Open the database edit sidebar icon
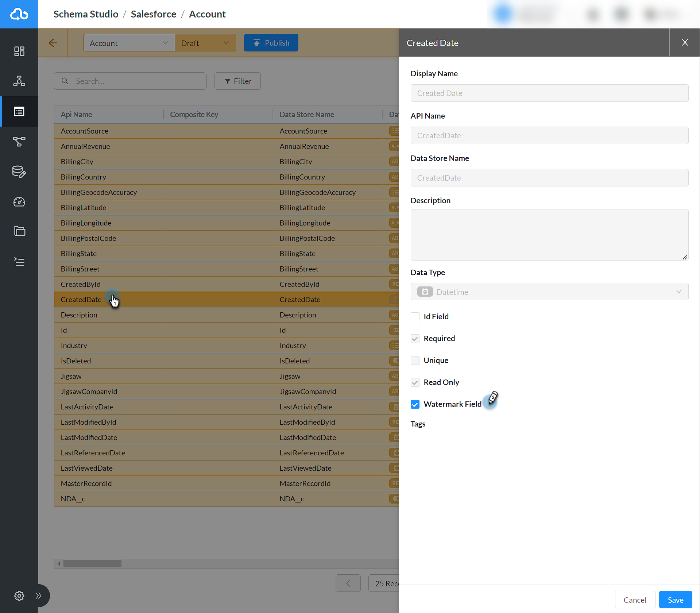The image size is (700, 613). point(19,172)
